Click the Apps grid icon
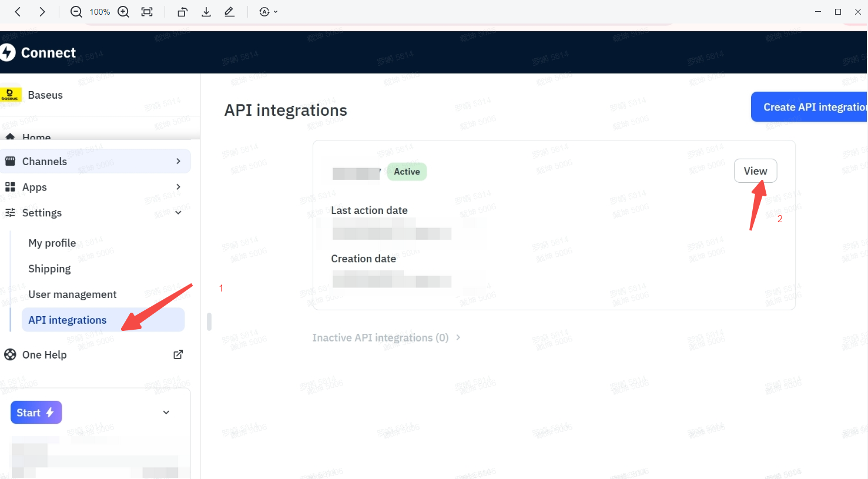 [10, 187]
